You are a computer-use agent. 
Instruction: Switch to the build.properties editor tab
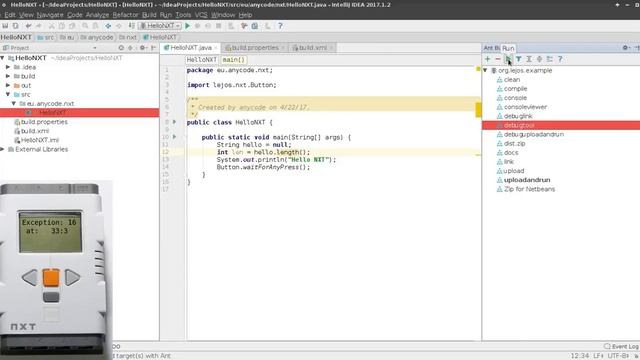click(255, 48)
